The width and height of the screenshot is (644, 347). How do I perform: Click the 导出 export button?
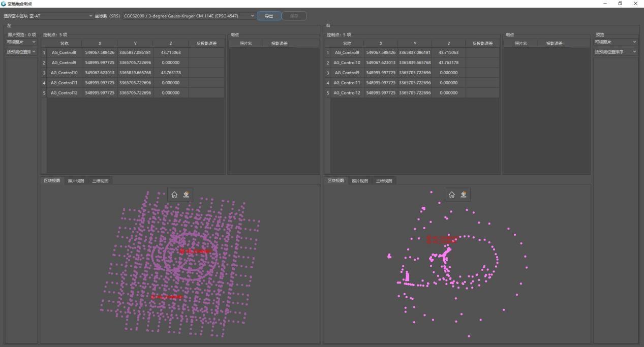tap(269, 16)
